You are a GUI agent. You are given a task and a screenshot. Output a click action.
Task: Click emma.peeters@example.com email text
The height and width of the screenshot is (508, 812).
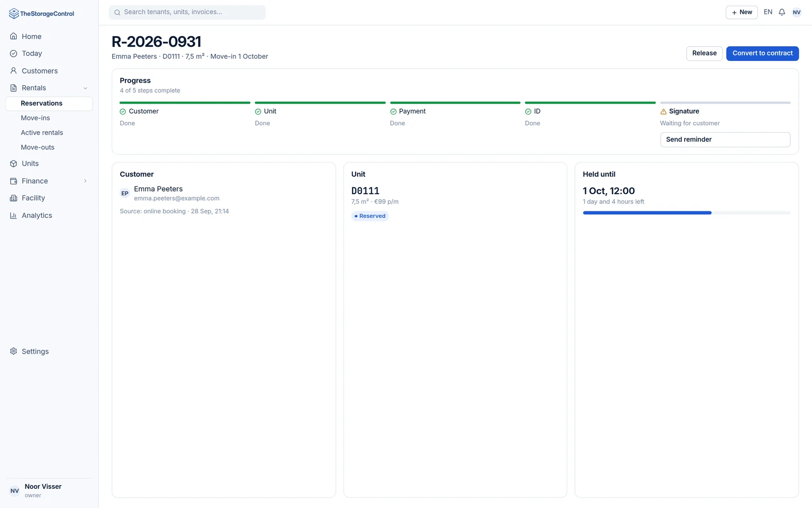point(177,199)
